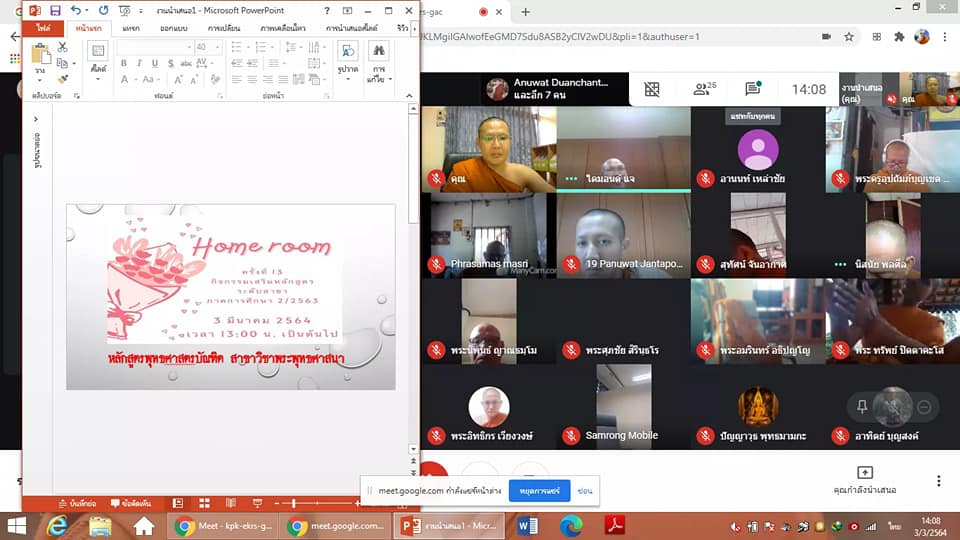The height and width of the screenshot is (540, 960).
Task: Clear all formatting icon in Font group
Action: pos(215,79)
